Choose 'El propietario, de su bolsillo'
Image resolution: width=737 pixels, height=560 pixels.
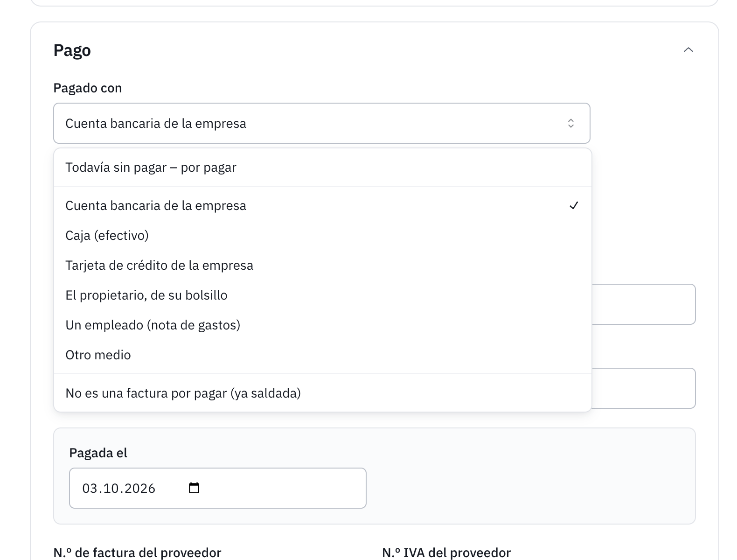(x=323, y=295)
